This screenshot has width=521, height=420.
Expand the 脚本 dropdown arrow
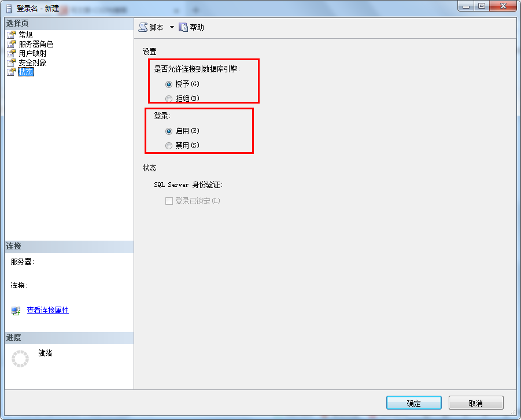172,27
